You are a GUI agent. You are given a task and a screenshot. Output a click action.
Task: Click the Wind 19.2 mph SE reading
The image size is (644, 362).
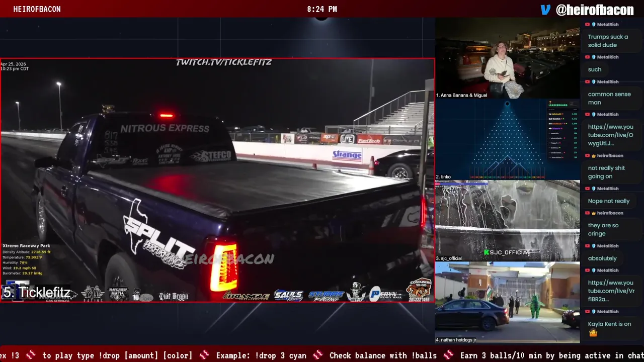point(20,268)
